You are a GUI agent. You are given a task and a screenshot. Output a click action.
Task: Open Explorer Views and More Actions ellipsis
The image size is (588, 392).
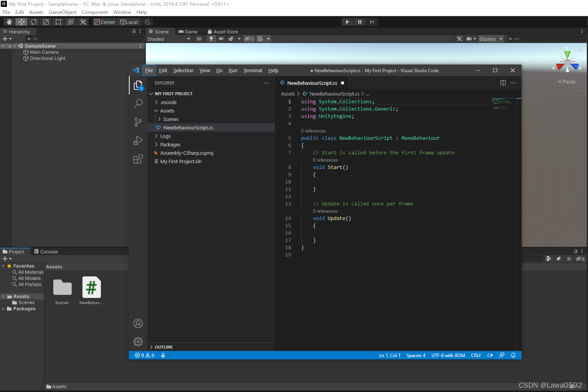tap(266, 83)
